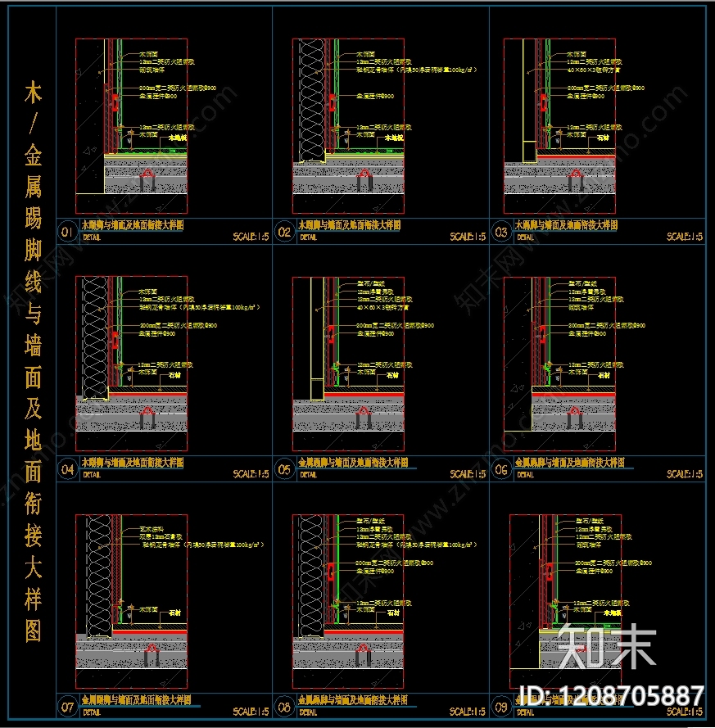Select the section drawing of detail 08
Viewport: 715px width, 728px height.
348,601
